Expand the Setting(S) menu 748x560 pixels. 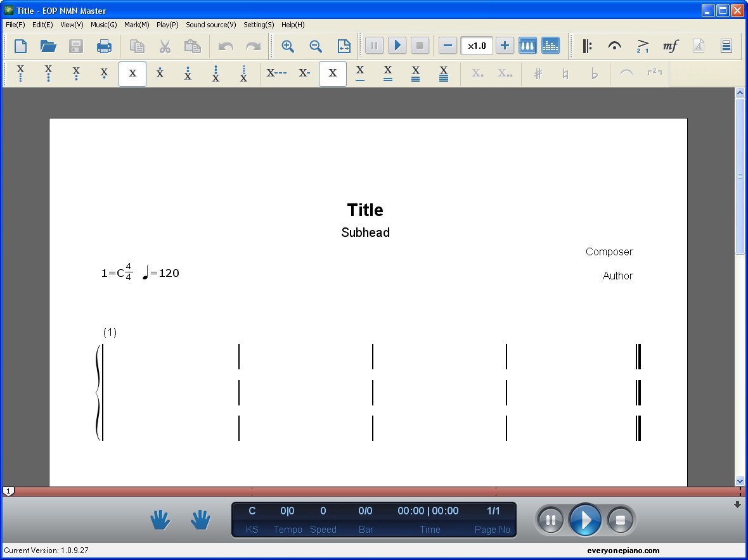(259, 25)
